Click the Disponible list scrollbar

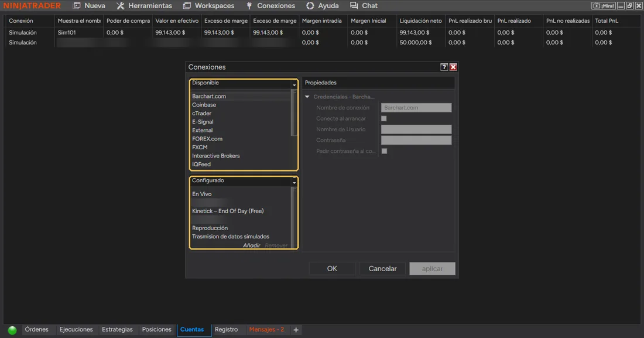[294, 112]
